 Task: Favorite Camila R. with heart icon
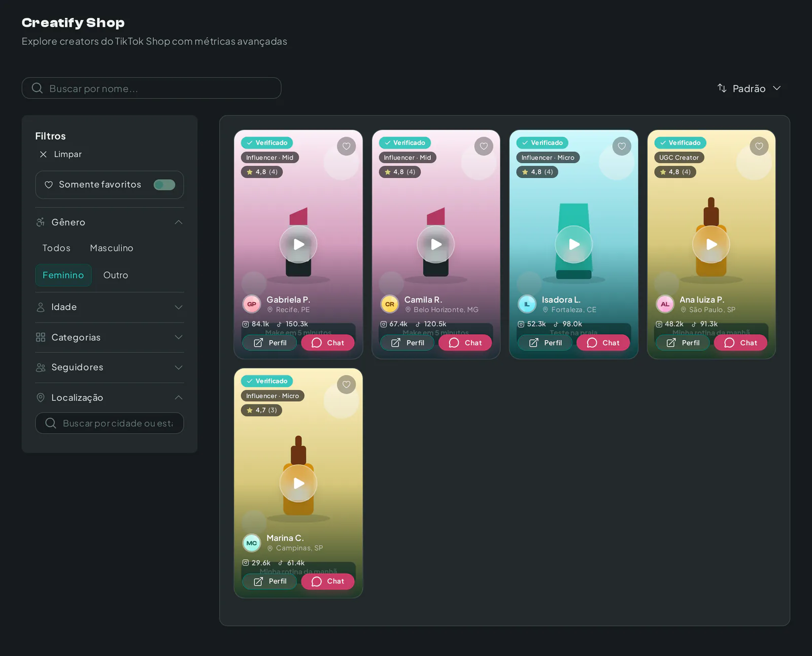pyautogui.click(x=484, y=146)
